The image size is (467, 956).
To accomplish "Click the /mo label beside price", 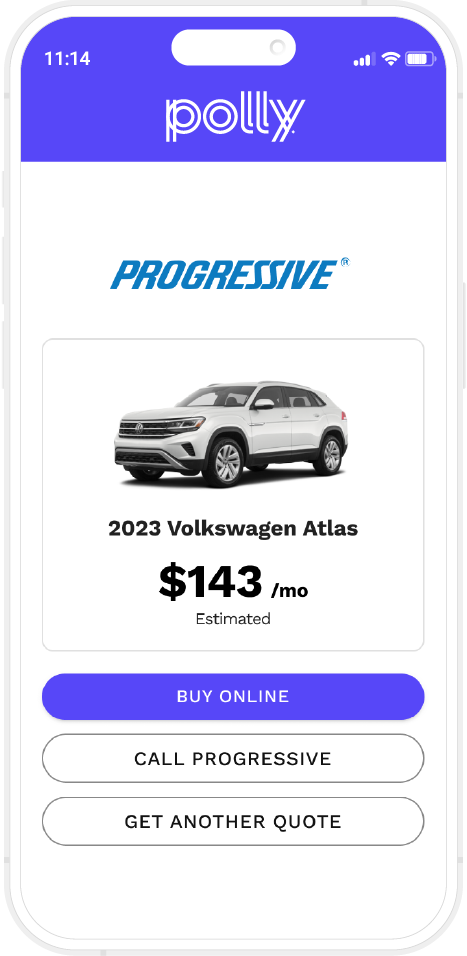I will coord(290,590).
